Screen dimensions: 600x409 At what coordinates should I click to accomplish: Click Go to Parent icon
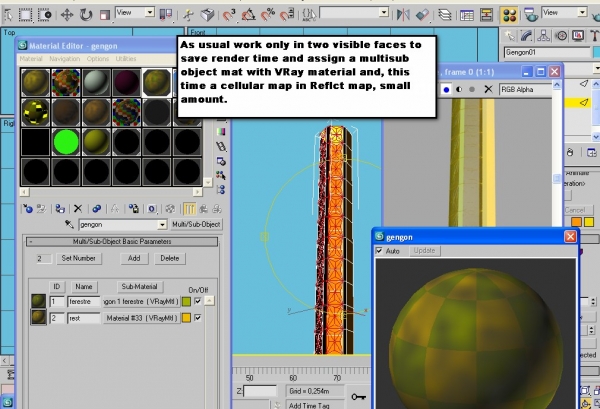204,209
